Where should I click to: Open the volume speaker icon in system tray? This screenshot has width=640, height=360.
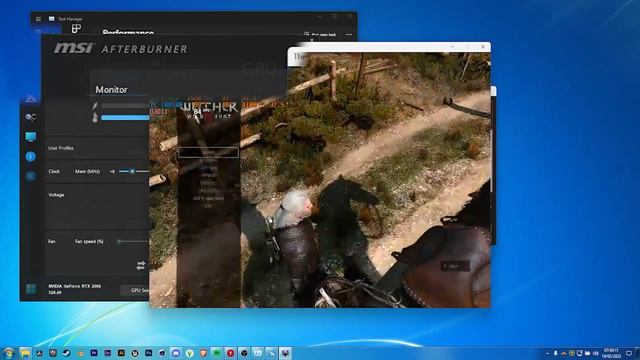(596, 353)
